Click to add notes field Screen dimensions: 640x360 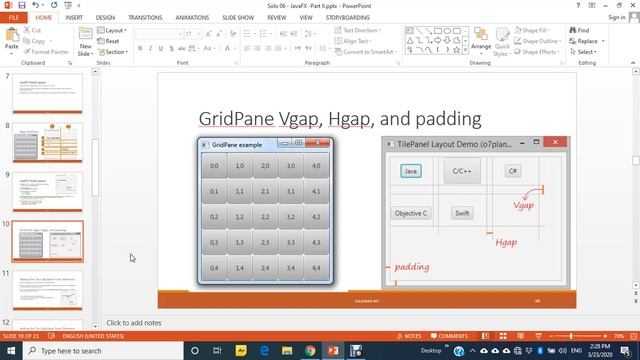(x=133, y=323)
